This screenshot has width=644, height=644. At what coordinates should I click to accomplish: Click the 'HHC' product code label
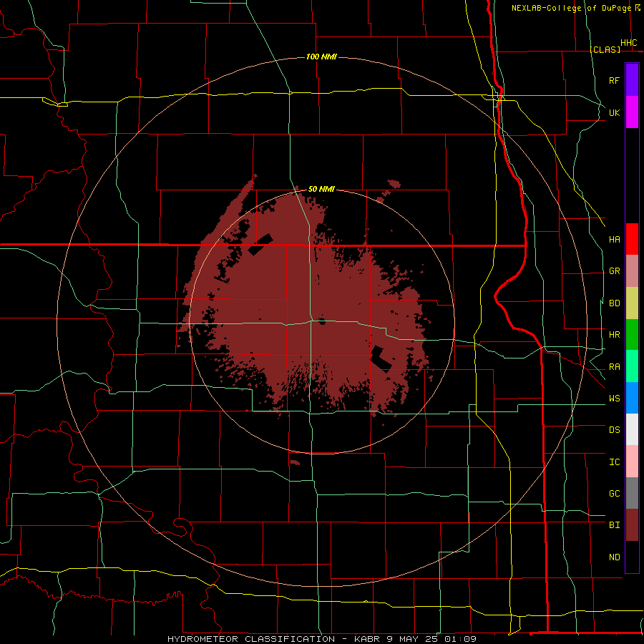point(629,43)
